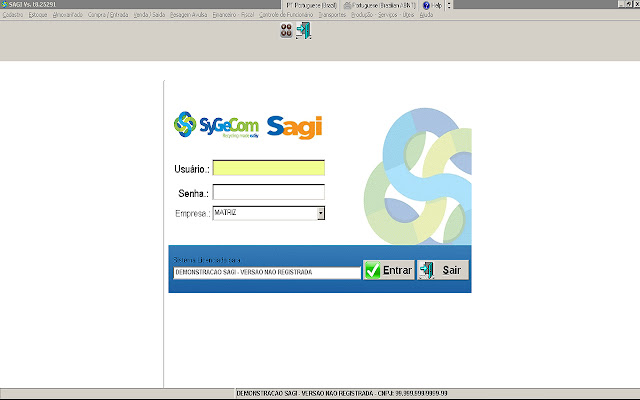Open the Compra / Entrada menu
Viewport: 640px width, 400px height.
[x=108, y=15]
